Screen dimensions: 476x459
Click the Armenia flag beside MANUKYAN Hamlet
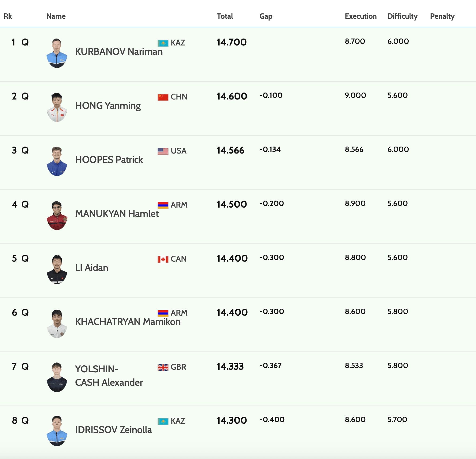click(163, 205)
